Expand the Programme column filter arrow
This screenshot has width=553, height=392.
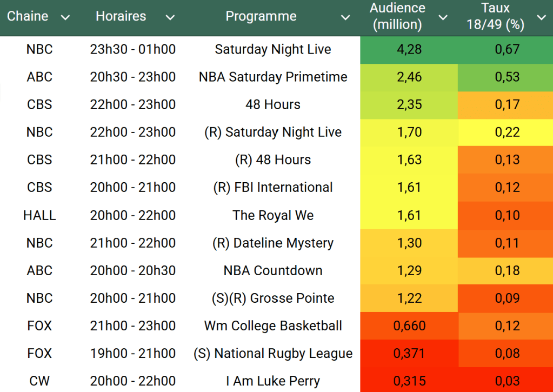345,17
